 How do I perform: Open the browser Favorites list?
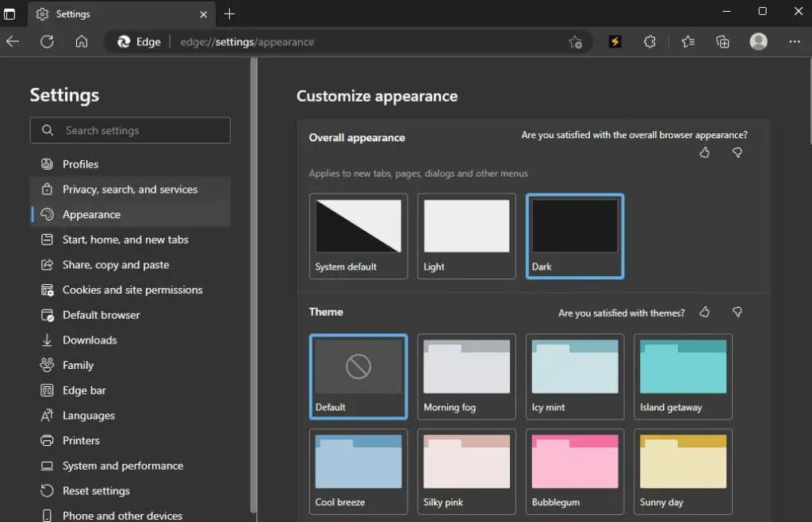click(x=687, y=41)
